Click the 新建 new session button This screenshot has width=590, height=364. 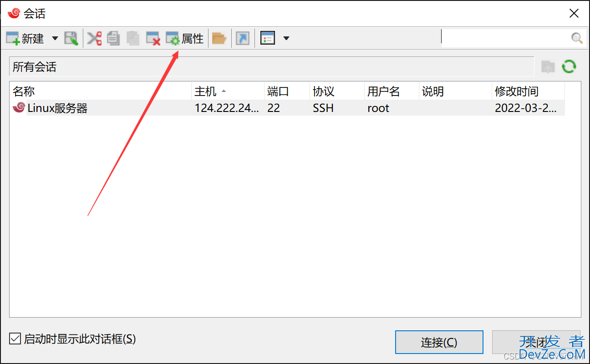point(25,39)
